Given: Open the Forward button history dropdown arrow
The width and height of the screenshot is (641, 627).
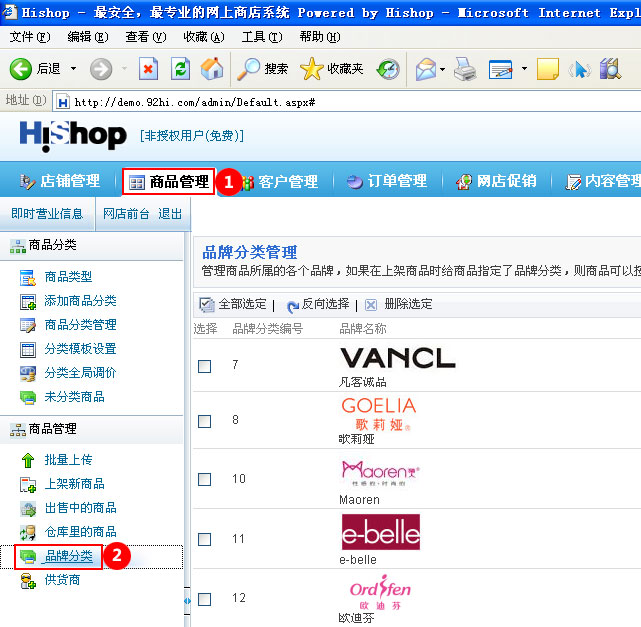Looking at the screenshot, I should pos(124,69).
